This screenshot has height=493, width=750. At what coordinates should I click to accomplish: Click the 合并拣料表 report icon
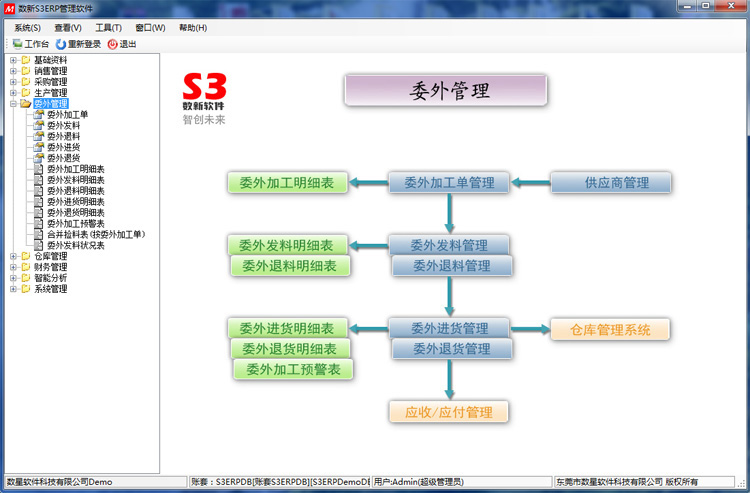[39, 234]
